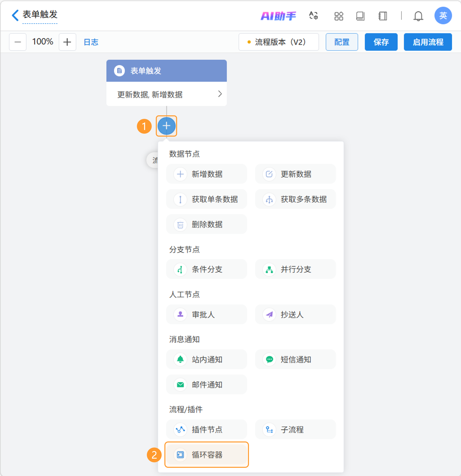Click the 启用流程 button

tap(428, 42)
